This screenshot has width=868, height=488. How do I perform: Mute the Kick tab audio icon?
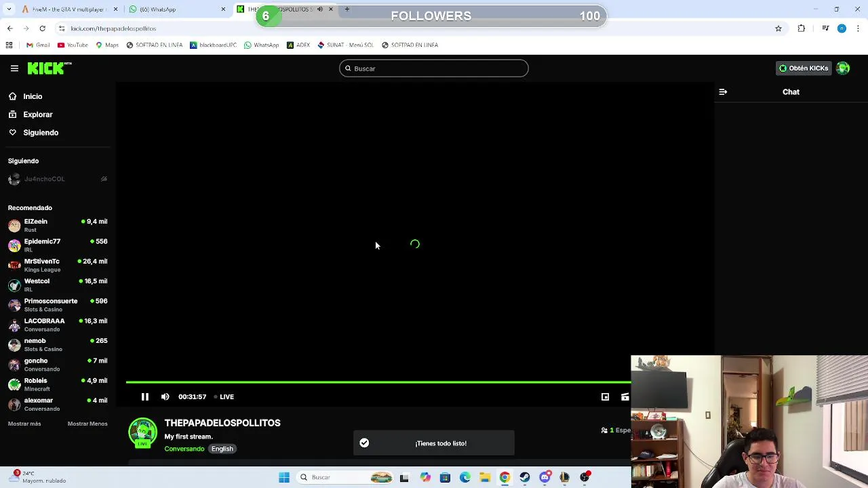click(x=320, y=9)
